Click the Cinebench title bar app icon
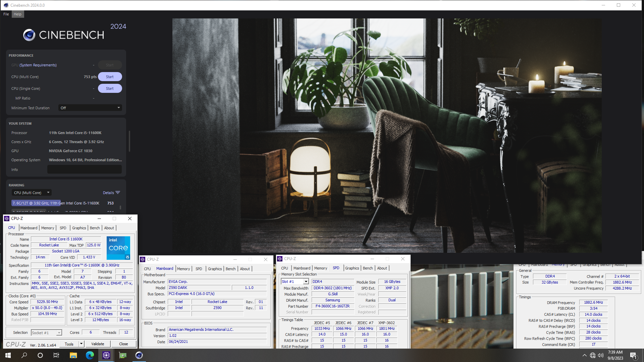Image resolution: width=644 pixels, height=362 pixels. tap(6, 5)
